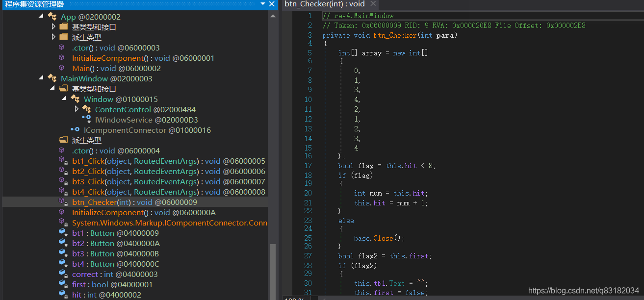This screenshot has width=644, height=300.
Task: Click Close() call on line 25
Action: (x=383, y=238)
